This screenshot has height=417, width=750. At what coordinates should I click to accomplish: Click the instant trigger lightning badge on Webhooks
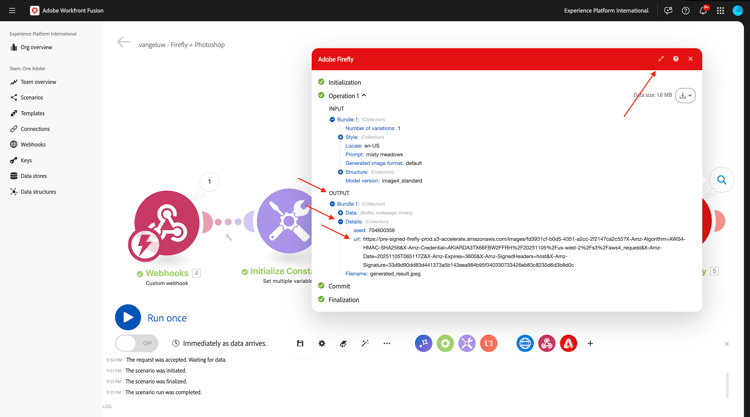[x=143, y=245]
